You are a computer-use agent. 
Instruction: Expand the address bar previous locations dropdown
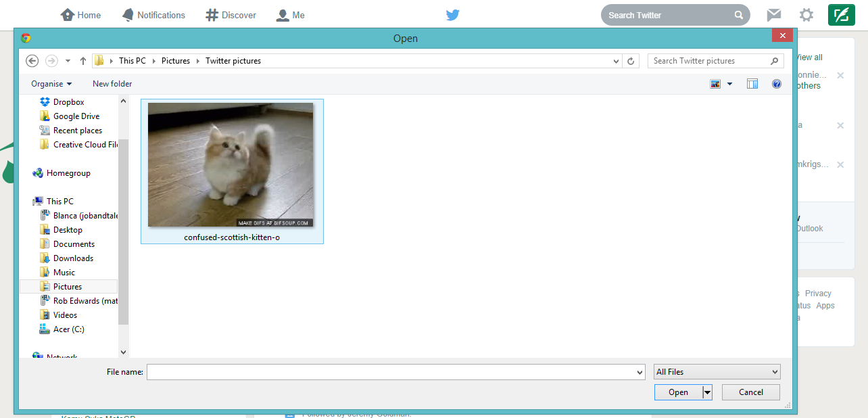[616, 61]
